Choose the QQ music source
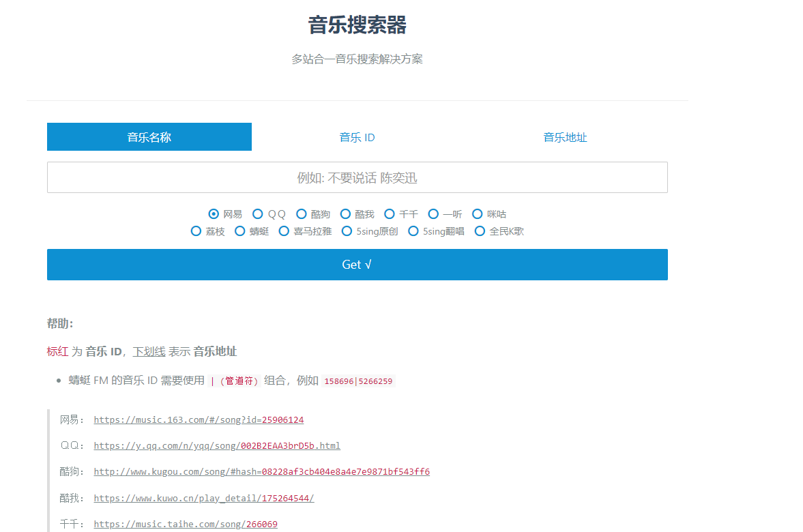 [258, 214]
